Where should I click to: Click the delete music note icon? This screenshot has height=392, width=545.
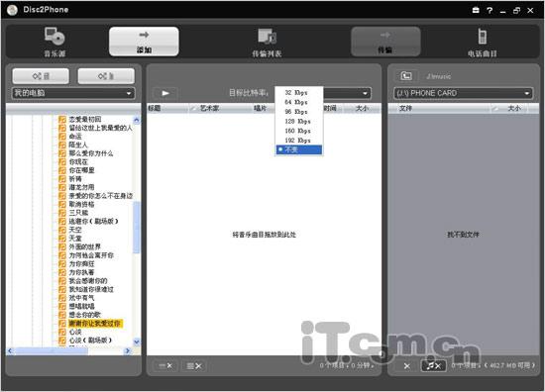coord(433,365)
